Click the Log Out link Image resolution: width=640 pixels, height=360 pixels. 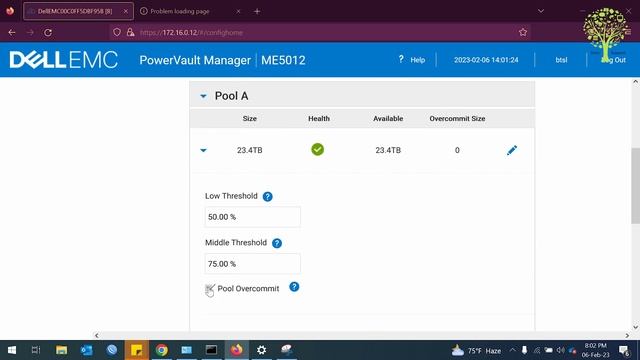(x=613, y=60)
